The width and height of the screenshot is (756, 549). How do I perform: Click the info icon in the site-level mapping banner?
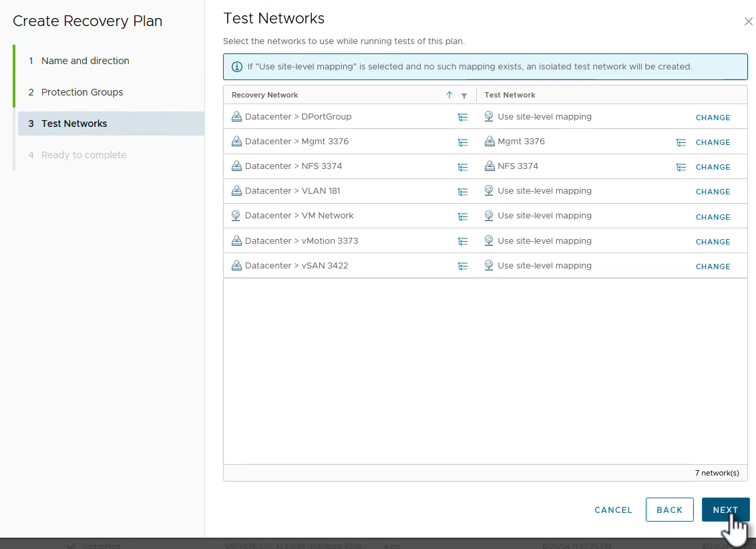(236, 67)
